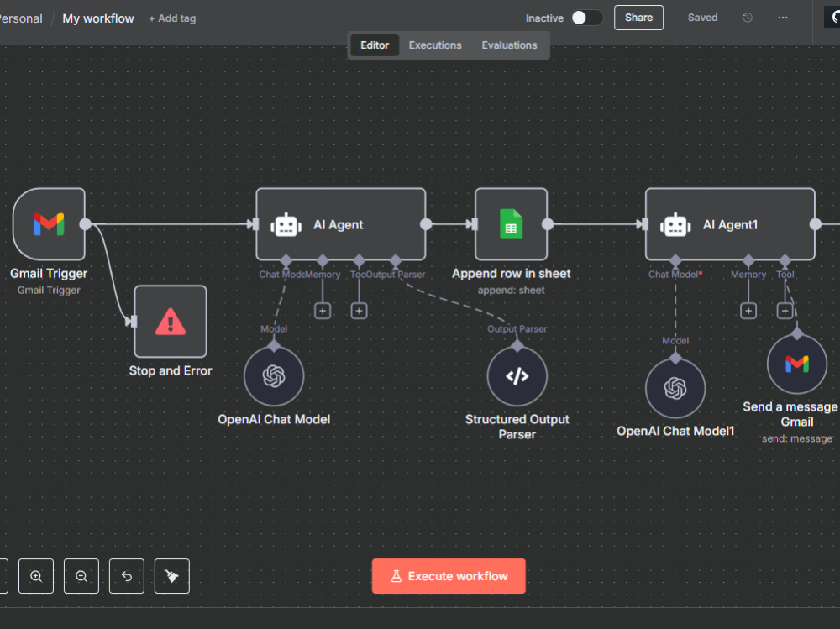
Task: Switch to the Editor tab
Action: (375, 45)
